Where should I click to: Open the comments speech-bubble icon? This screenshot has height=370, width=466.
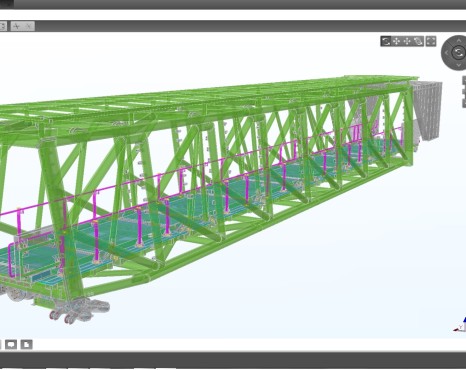(x=11, y=344)
